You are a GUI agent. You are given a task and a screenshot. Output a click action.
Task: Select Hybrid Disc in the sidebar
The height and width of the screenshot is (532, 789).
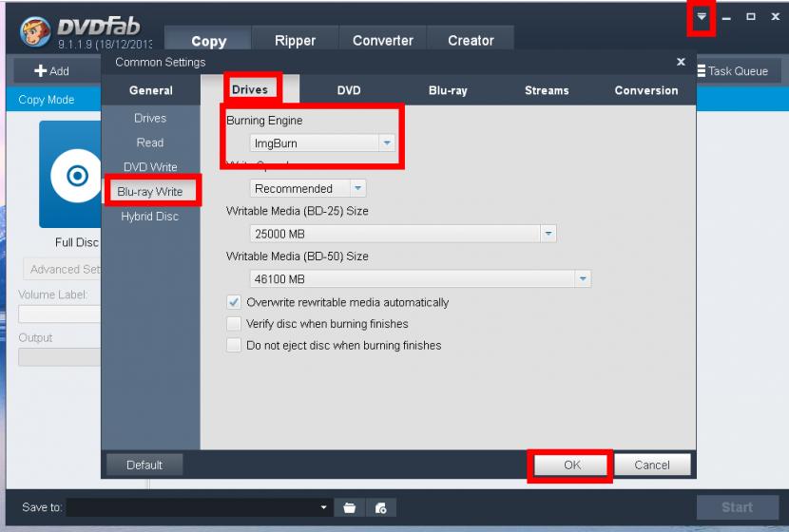click(150, 217)
